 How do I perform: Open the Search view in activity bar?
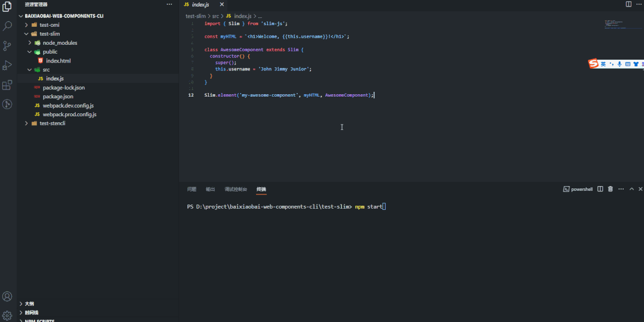pyautogui.click(x=7, y=26)
